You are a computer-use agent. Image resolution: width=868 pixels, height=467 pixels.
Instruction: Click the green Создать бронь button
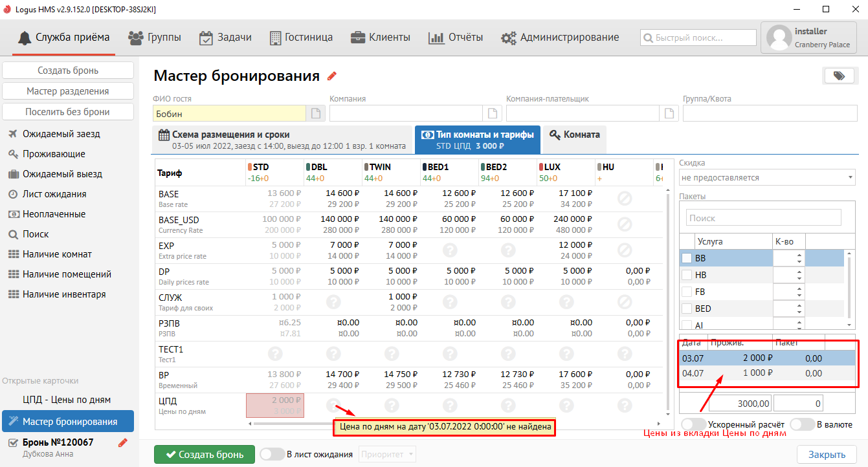coord(204,454)
